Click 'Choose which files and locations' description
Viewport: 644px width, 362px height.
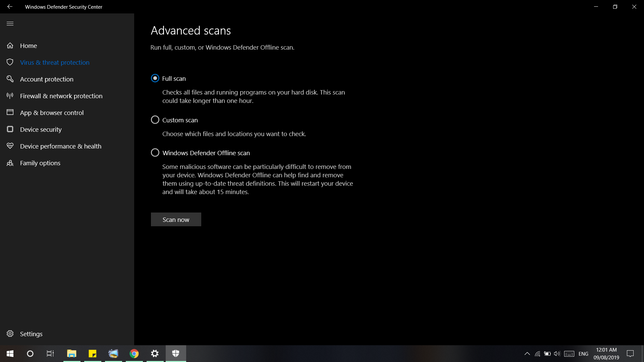(x=234, y=134)
